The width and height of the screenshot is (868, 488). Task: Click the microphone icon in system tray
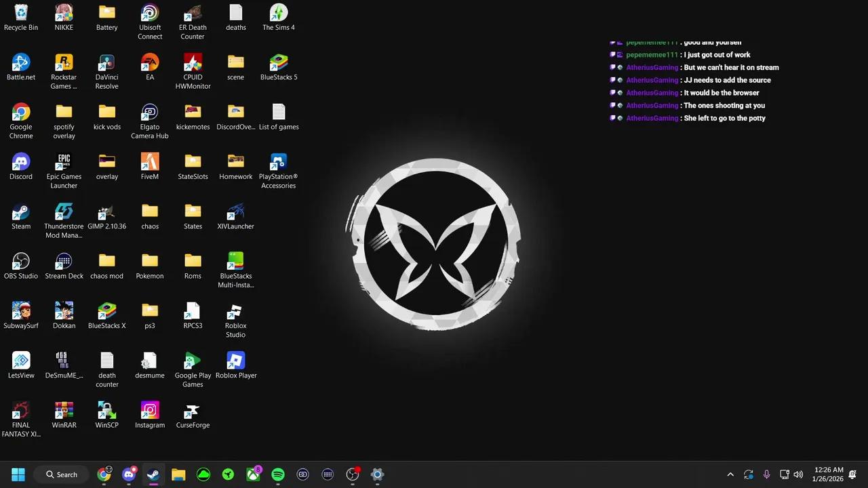click(766, 474)
